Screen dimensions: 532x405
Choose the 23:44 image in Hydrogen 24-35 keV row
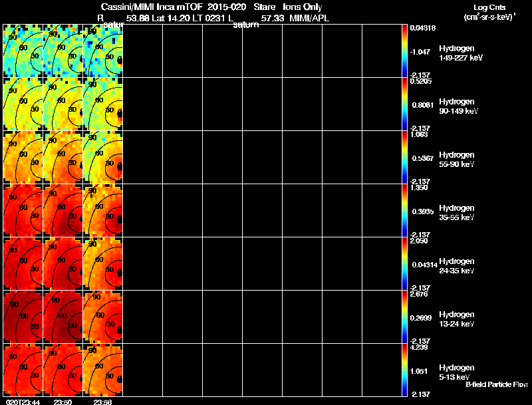pyautogui.click(x=23, y=263)
